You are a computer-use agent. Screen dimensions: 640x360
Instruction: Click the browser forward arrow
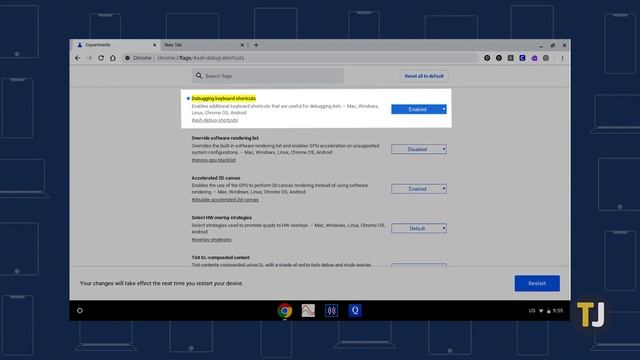[89, 58]
